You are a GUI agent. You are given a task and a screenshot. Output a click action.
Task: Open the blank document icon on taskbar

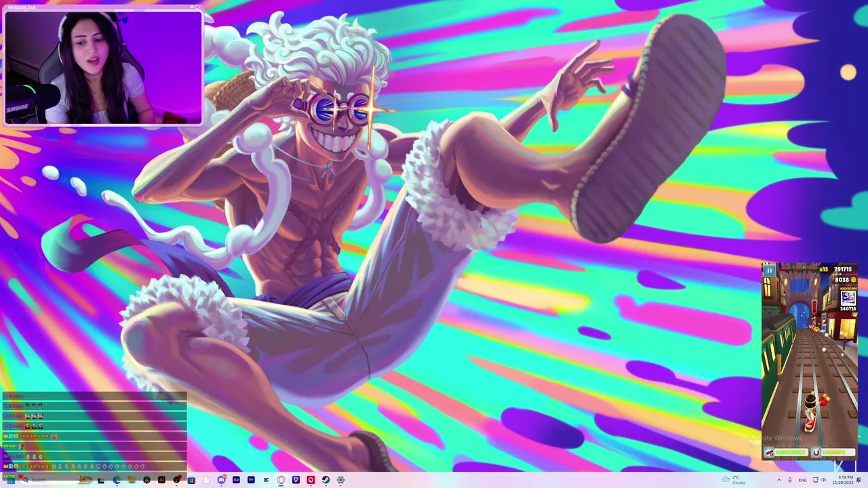tap(206, 480)
